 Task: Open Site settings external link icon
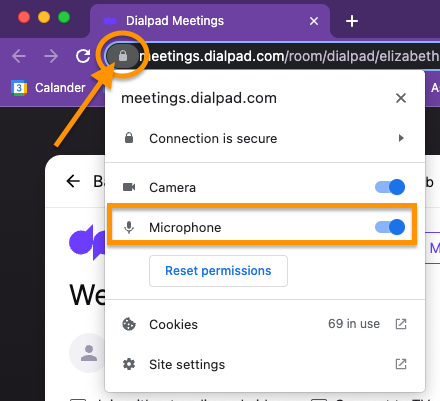point(401,364)
